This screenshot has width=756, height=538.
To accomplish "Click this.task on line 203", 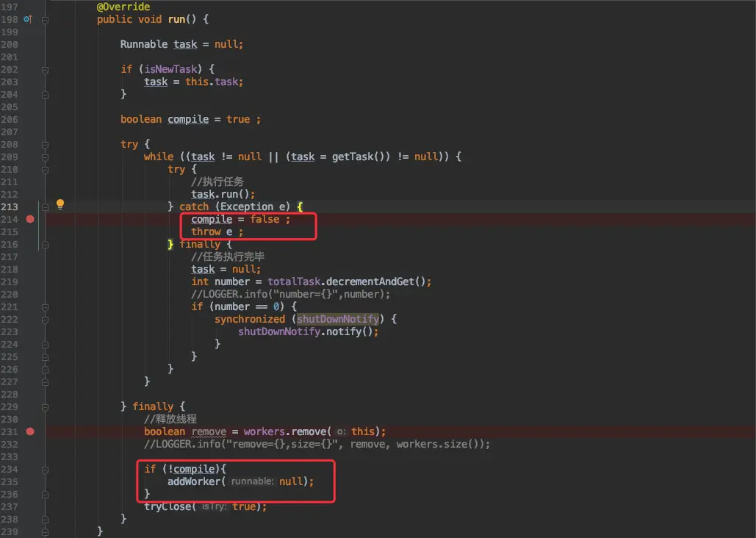I will point(212,82).
